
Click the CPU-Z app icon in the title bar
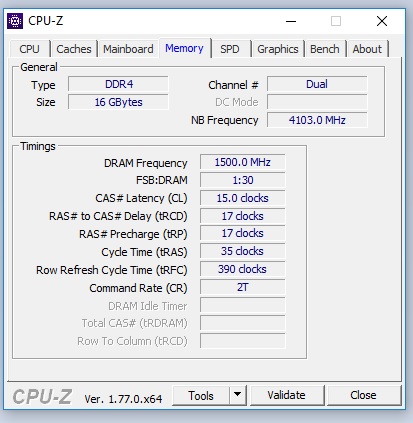(15, 21)
